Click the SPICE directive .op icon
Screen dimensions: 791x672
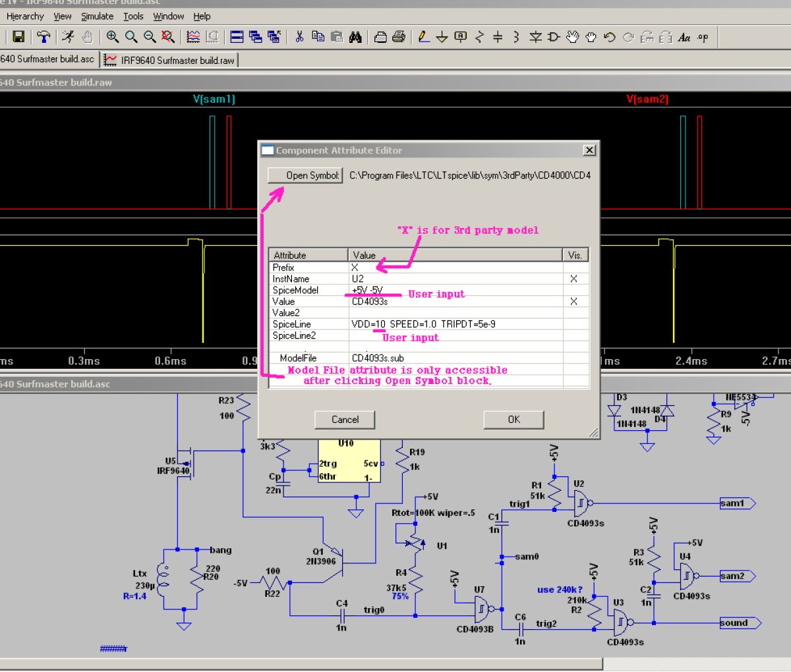point(703,37)
